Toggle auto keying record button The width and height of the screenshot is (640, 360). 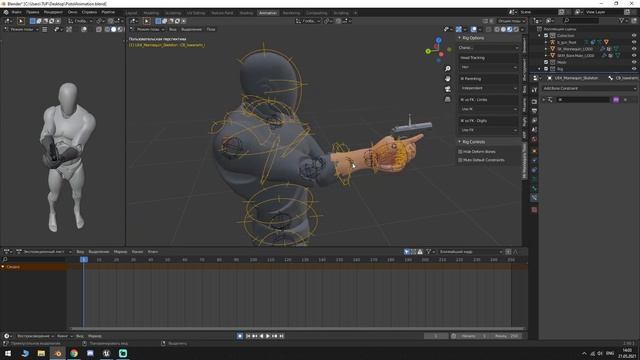pos(240,336)
